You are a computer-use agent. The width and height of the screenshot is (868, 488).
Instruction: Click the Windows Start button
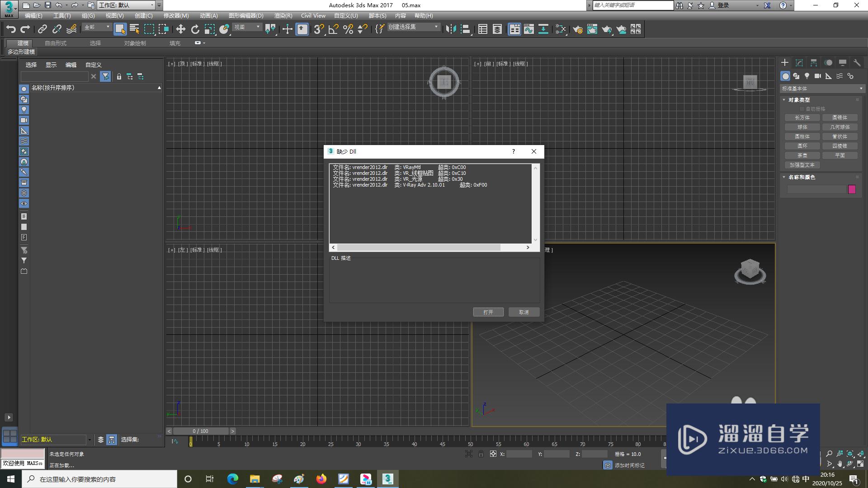(x=11, y=479)
